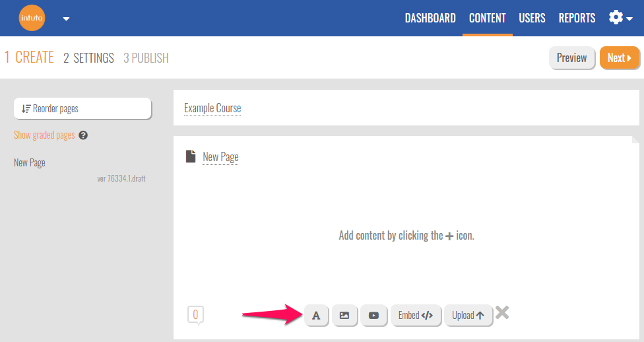Click the orange Next button
Viewport: 644px width, 342px height.
click(x=619, y=58)
